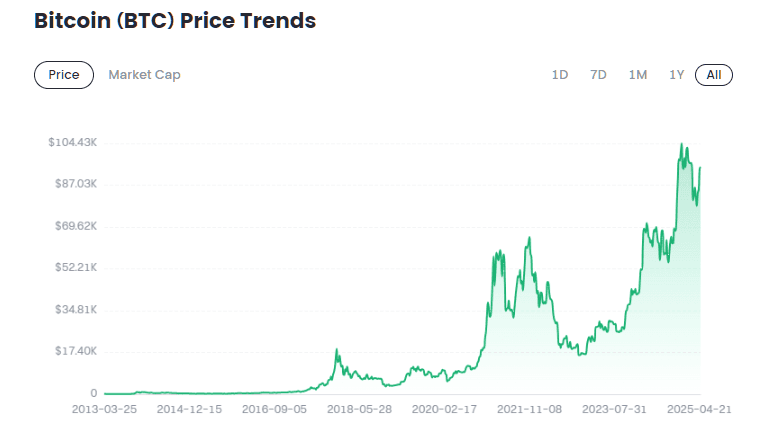Image resolution: width=783 pixels, height=430 pixels.
Task: Show the 1D time range
Action: tap(560, 75)
